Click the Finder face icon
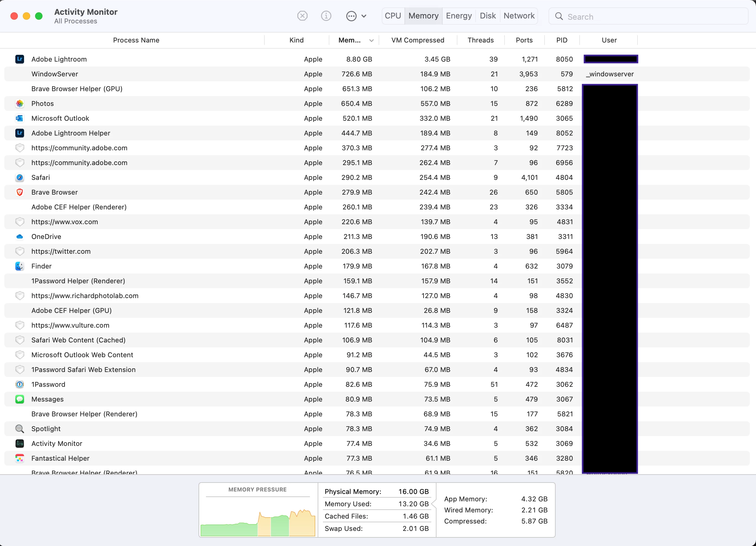Screen dimensions: 756x546 (x=20, y=266)
